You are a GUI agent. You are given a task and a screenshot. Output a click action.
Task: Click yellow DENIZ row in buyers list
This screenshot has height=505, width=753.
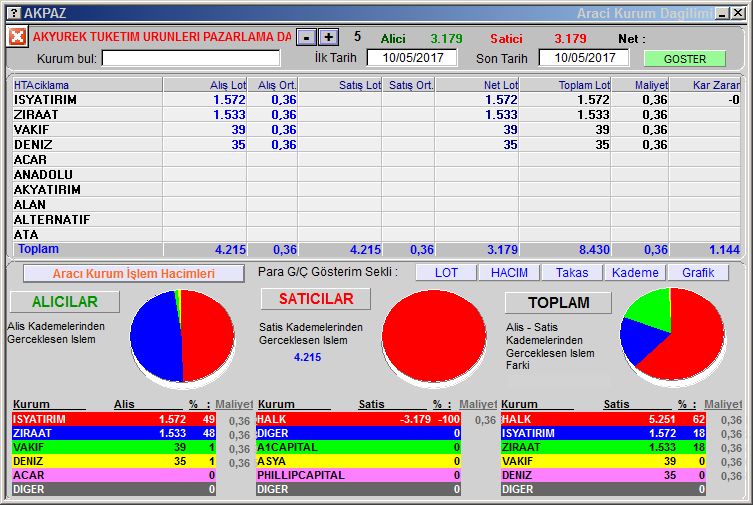pyautogui.click(x=114, y=461)
